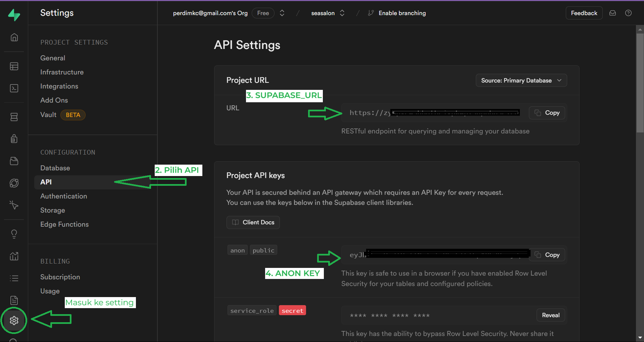The width and height of the screenshot is (644, 342).
Task: Open the Home icon in sidebar
Action: (14, 37)
